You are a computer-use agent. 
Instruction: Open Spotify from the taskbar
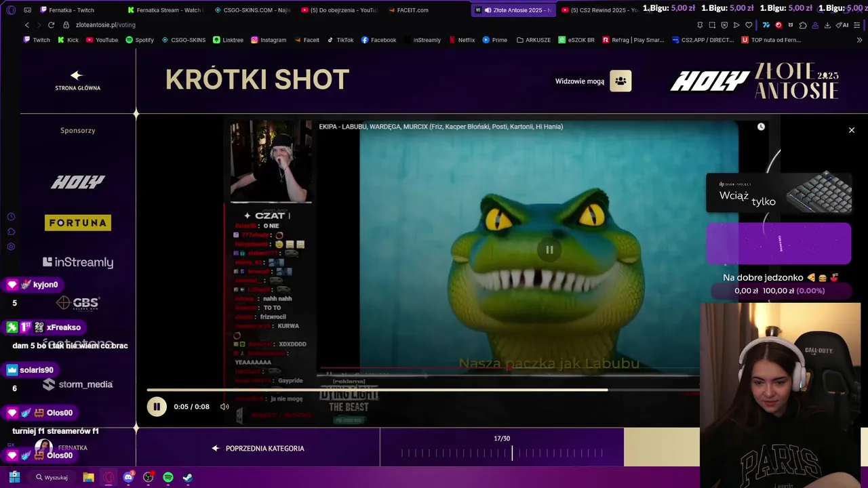point(168,477)
